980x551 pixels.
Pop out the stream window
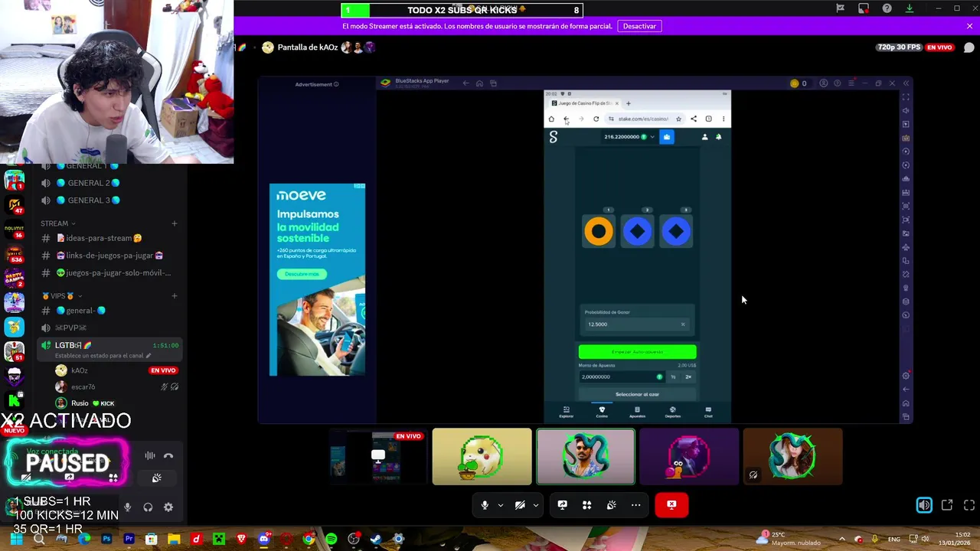tap(947, 505)
